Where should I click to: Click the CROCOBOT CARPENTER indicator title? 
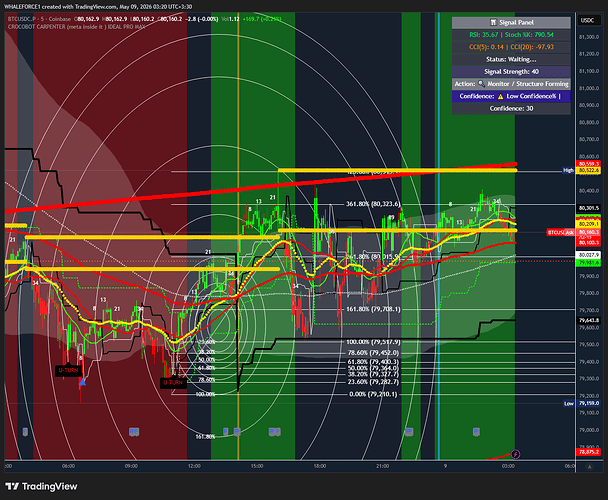click(77, 27)
